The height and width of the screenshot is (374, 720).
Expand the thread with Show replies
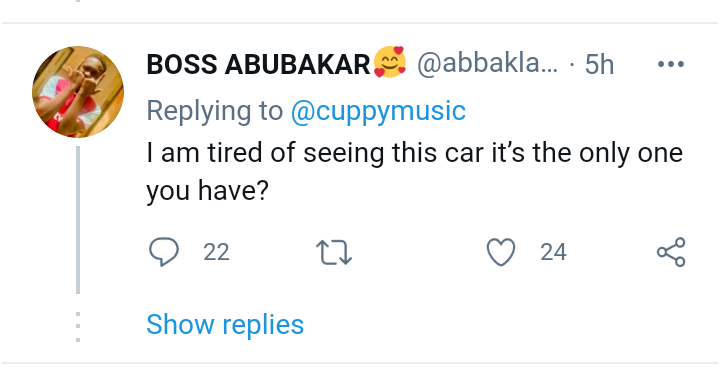(x=225, y=324)
